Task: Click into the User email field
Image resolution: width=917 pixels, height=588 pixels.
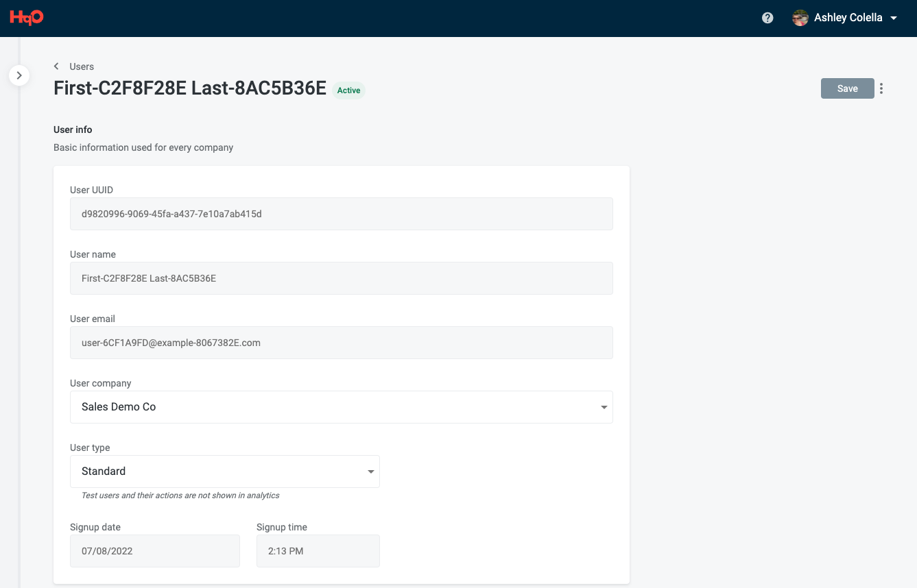Action: tap(341, 343)
